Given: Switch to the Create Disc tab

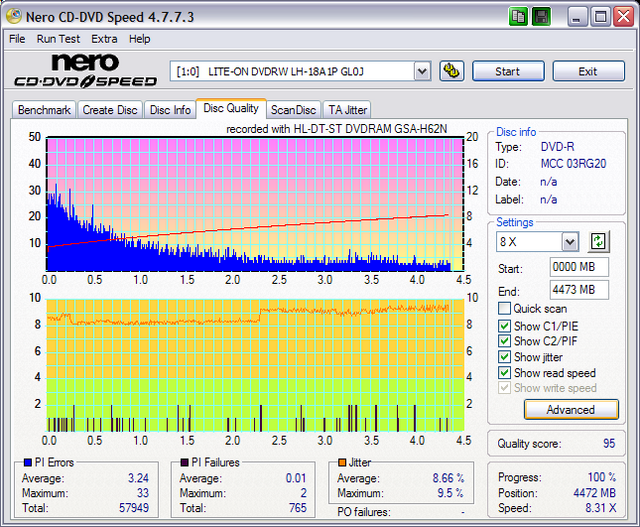Looking at the screenshot, I should pyautogui.click(x=110, y=110).
